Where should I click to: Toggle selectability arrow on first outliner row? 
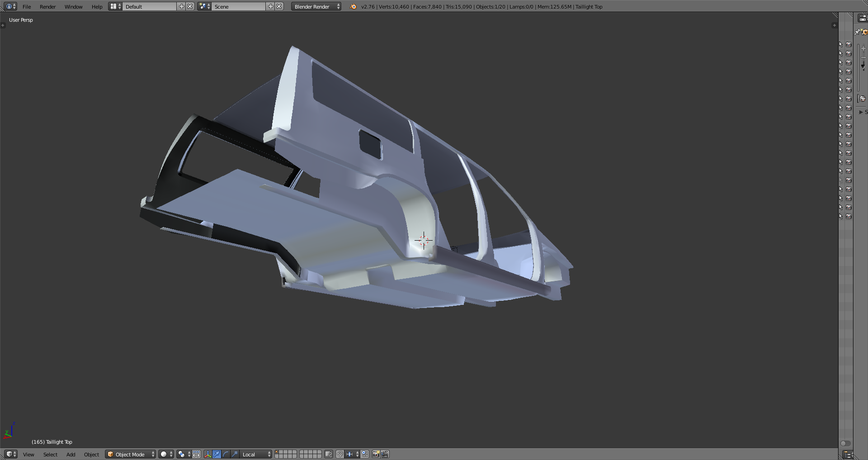(841, 44)
